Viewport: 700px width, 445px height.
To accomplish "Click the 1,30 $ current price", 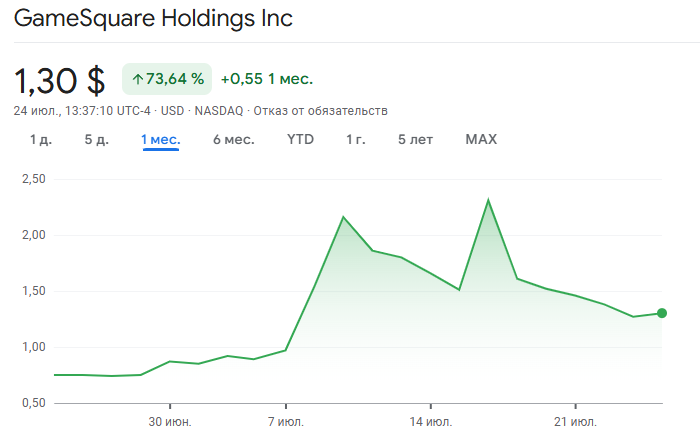I will click(x=60, y=81).
